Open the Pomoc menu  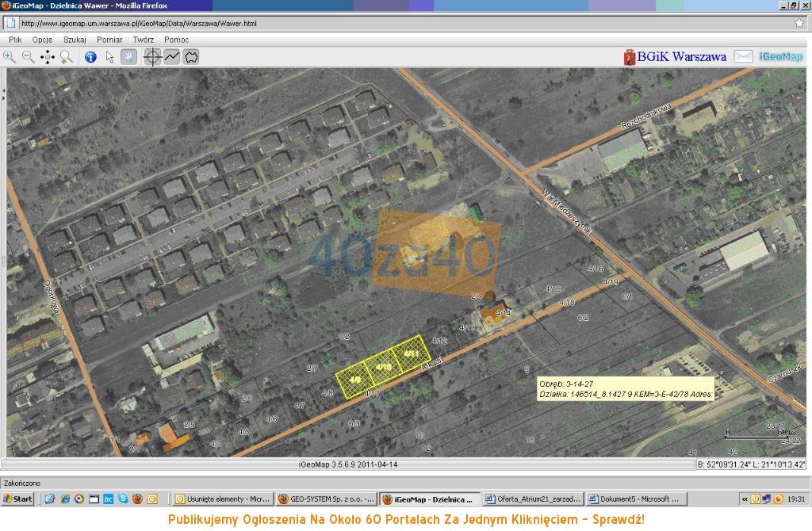pos(177,40)
